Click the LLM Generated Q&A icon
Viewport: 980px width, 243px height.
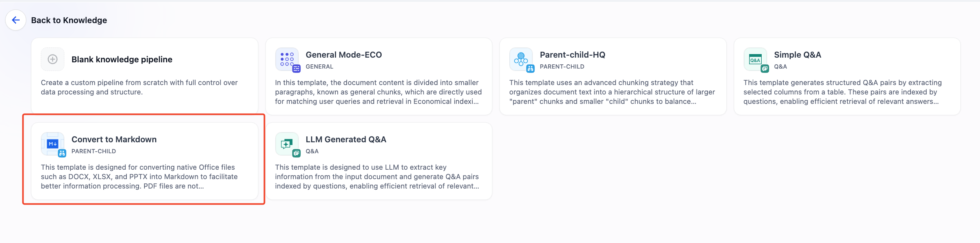pyautogui.click(x=287, y=144)
